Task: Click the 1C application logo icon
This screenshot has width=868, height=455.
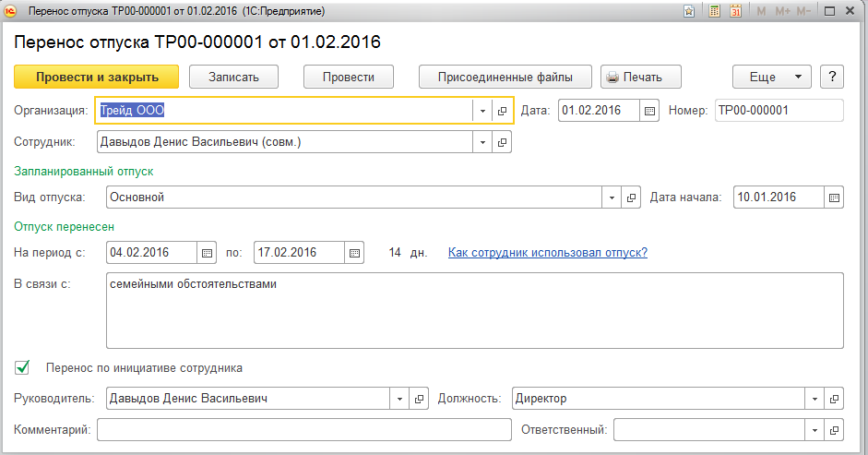Action: pyautogui.click(x=10, y=11)
